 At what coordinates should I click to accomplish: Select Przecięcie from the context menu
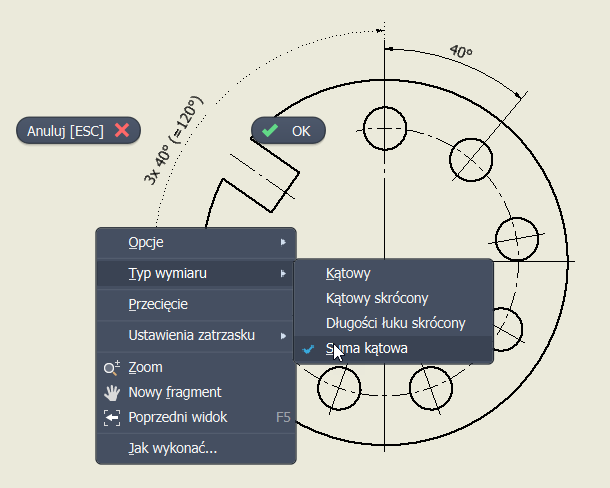[158, 304]
